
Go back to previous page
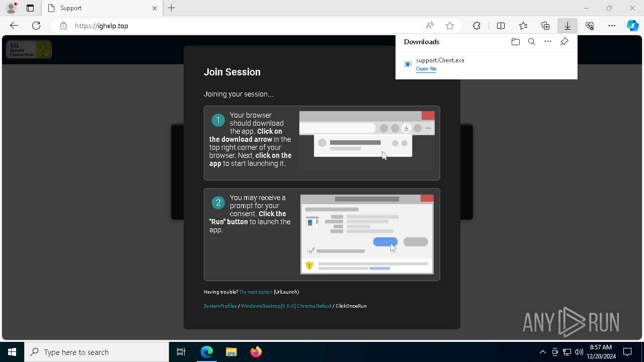point(14,26)
